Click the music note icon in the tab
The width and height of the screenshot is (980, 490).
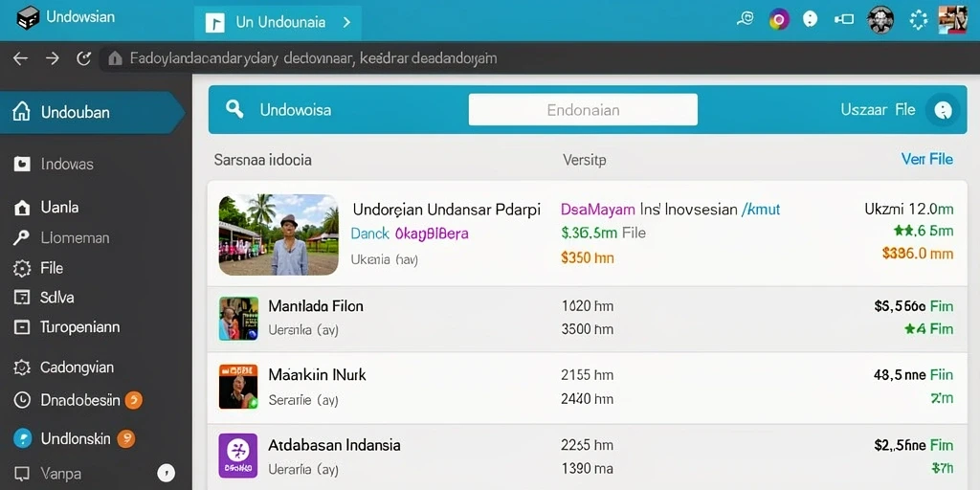pos(214,23)
